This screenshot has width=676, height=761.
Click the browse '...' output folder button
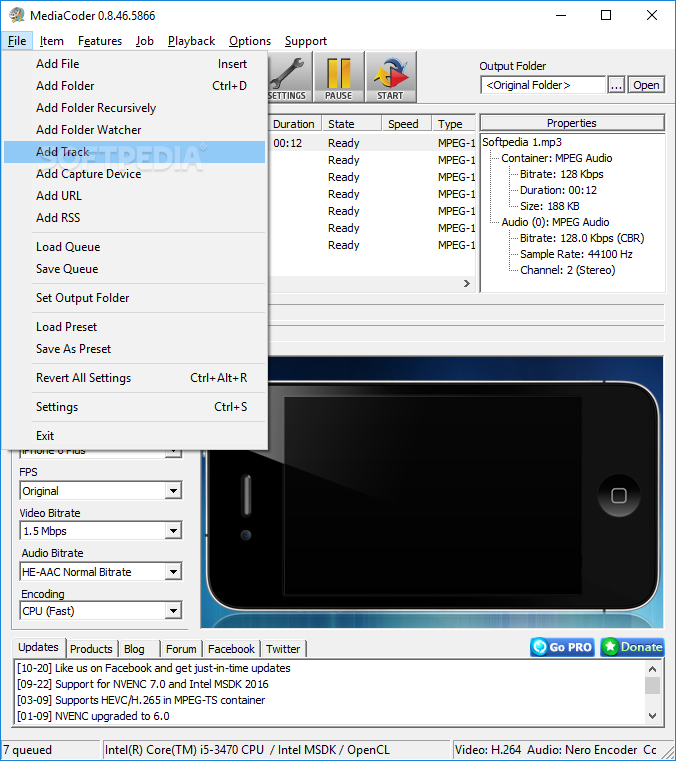(616, 85)
